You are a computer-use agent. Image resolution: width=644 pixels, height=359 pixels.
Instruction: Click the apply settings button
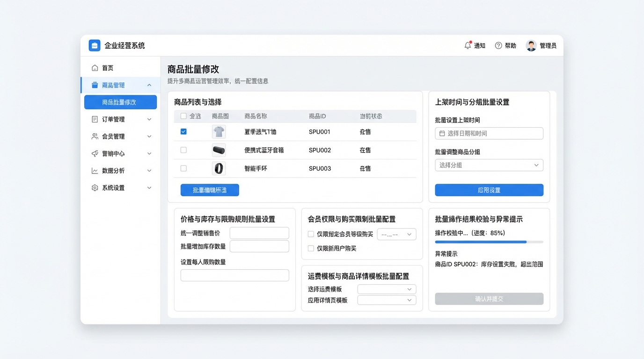489,190
